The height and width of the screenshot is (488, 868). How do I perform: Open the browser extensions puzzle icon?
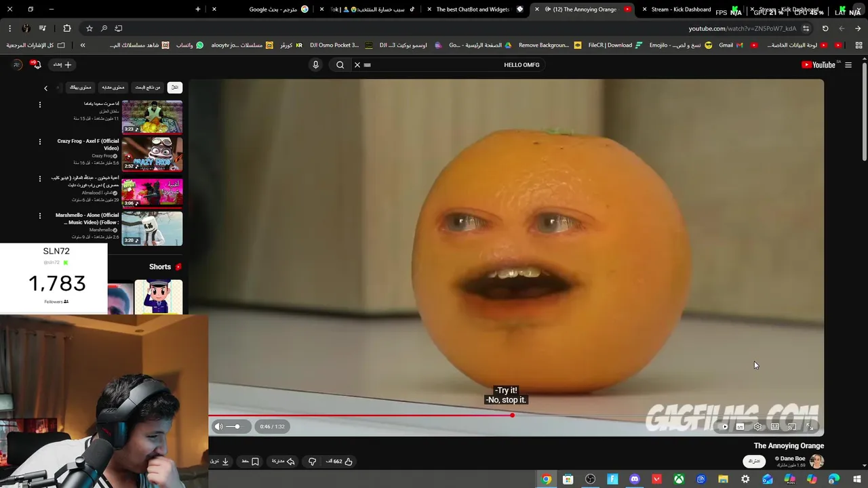[66, 28]
